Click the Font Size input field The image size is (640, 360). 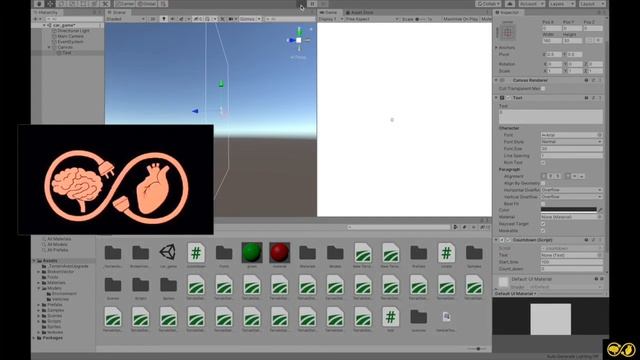click(571, 149)
